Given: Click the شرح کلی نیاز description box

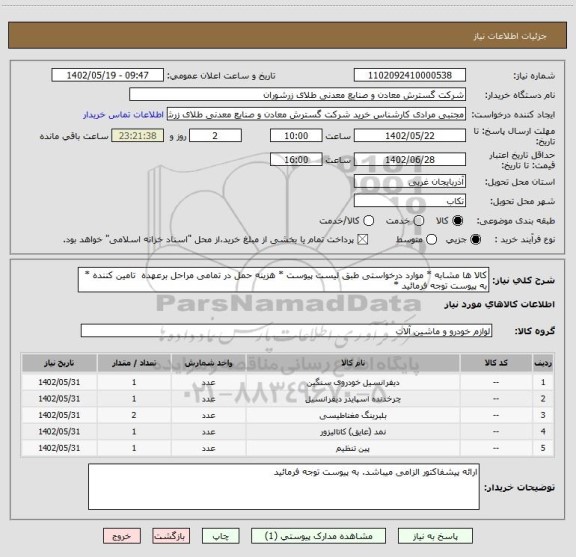Looking at the screenshot, I should pyautogui.click(x=284, y=280).
